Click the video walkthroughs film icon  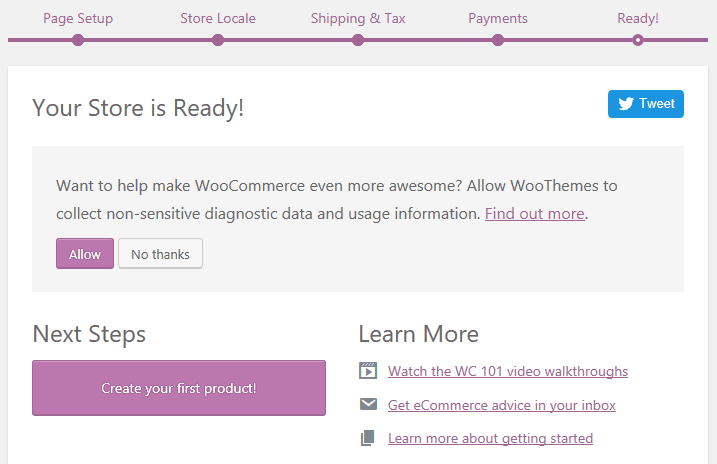point(368,371)
